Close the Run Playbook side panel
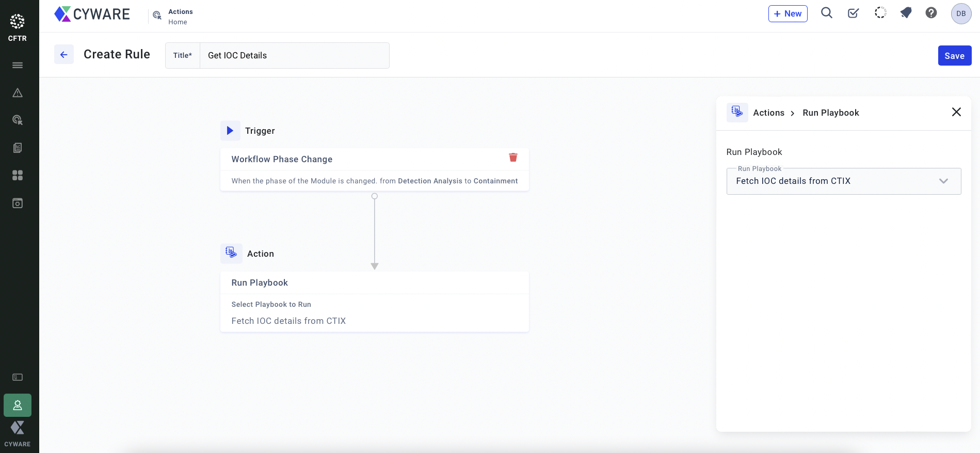Screen dimensions: 980x453 [x=956, y=112]
